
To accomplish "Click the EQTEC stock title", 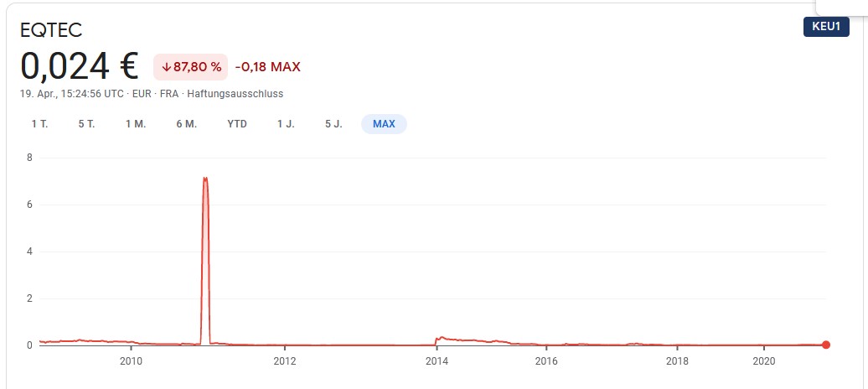I will (51, 31).
